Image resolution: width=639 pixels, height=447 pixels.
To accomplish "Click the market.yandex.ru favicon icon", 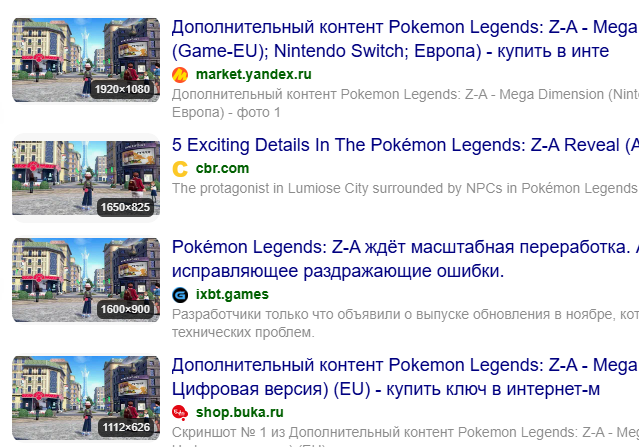I will coord(180,75).
